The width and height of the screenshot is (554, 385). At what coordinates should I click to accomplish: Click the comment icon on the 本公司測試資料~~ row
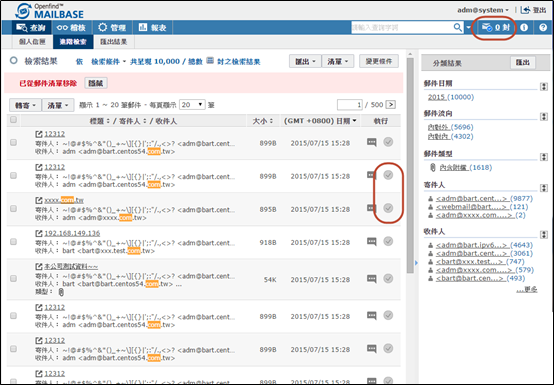(x=372, y=279)
